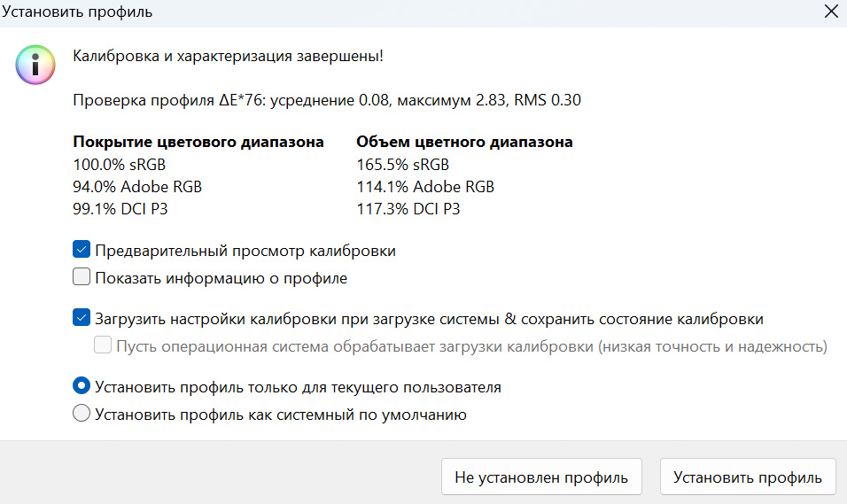Click the 165.5% sRGB volume value
Screen dimensions: 847x504
coord(403,164)
